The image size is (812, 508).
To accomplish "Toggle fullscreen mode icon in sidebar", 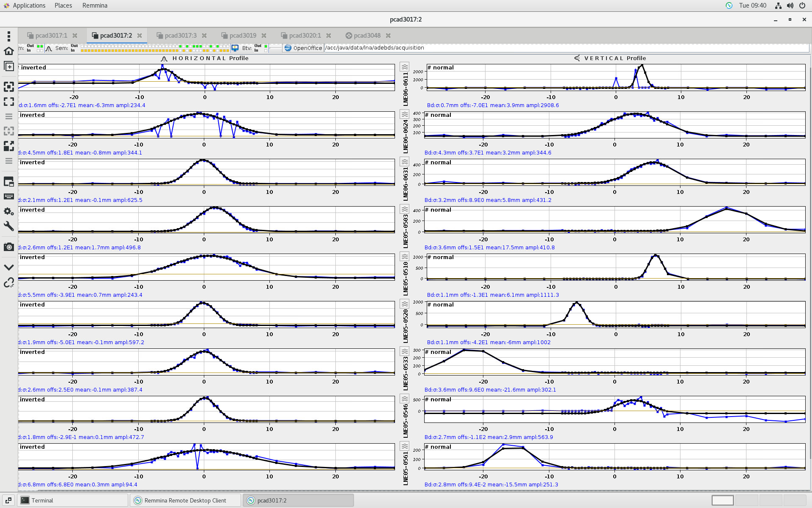I will pos(8,102).
